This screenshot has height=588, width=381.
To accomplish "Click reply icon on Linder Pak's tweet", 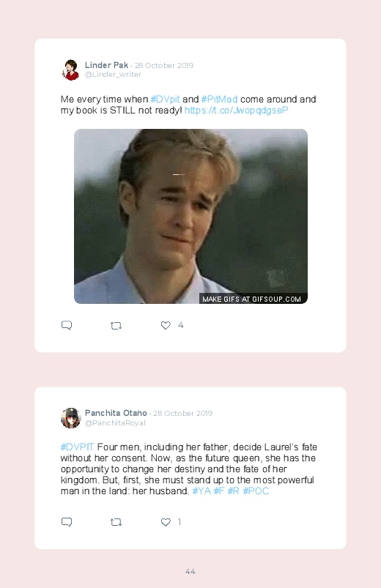I will click(67, 325).
